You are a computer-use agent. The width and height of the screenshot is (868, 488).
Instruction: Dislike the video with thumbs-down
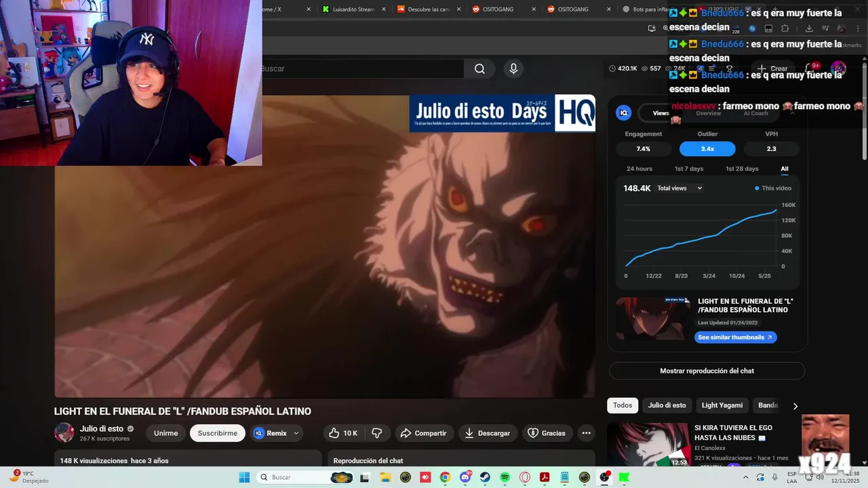coord(377,433)
